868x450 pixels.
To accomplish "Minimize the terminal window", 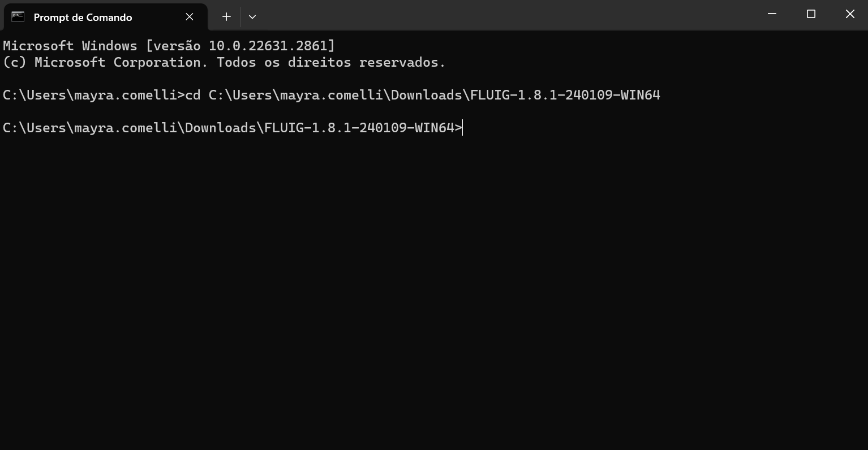I will [772, 14].
